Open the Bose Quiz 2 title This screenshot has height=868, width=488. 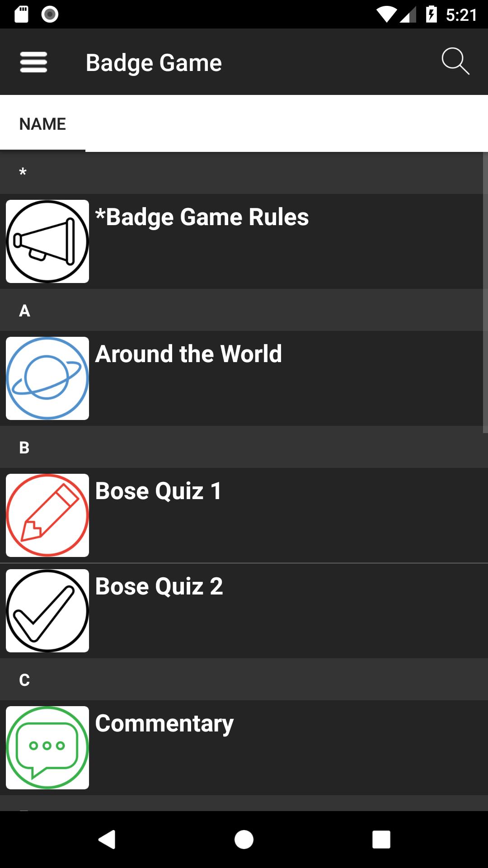click(x=159, y=586)
